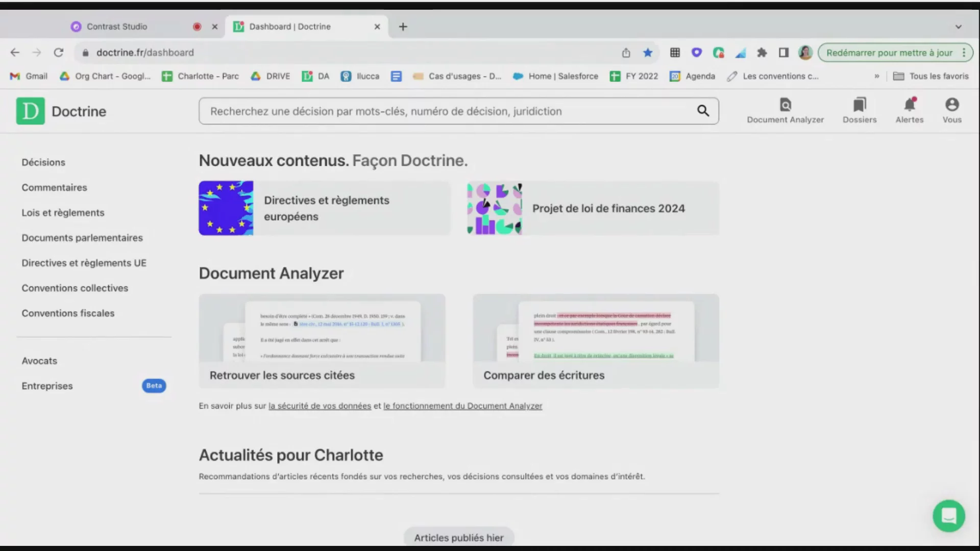The width and height of the screenshot is (980, 551).
Task: Open Chrome three-dot menu
Action: click(x=964, y=53)
